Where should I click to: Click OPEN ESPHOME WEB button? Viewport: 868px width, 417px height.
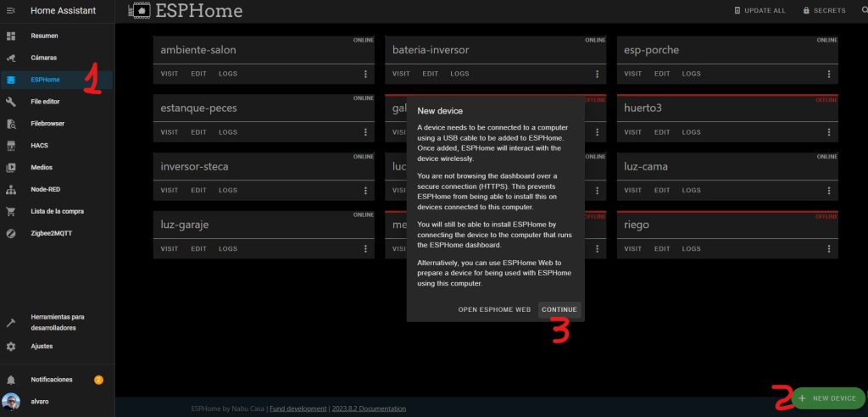tap(494, 310)
